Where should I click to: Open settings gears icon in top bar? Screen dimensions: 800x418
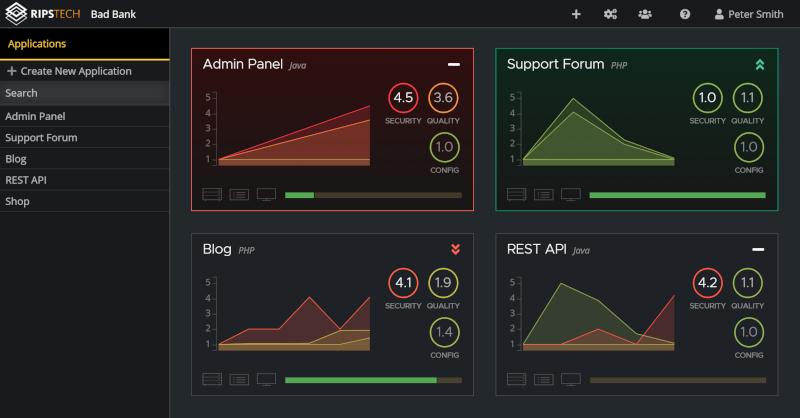610,14
